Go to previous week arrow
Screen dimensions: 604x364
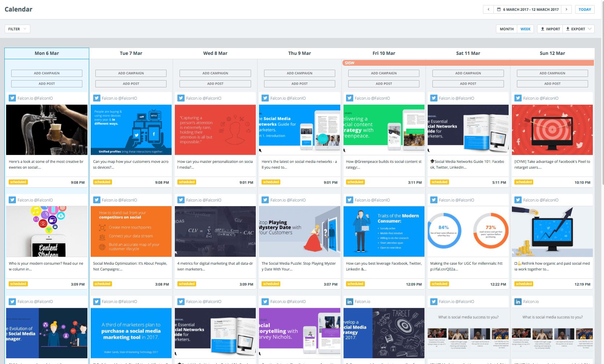click(488, 9)
